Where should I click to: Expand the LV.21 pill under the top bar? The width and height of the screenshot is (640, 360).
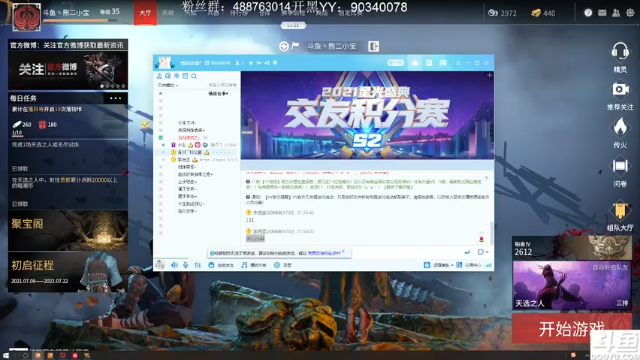(293, 25)
